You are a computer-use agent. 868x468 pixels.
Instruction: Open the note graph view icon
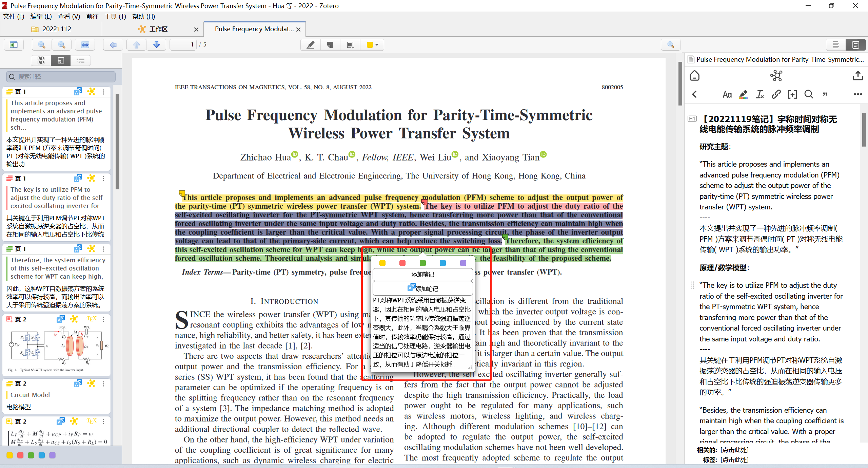pyautogui.click(x=776, y=75)
